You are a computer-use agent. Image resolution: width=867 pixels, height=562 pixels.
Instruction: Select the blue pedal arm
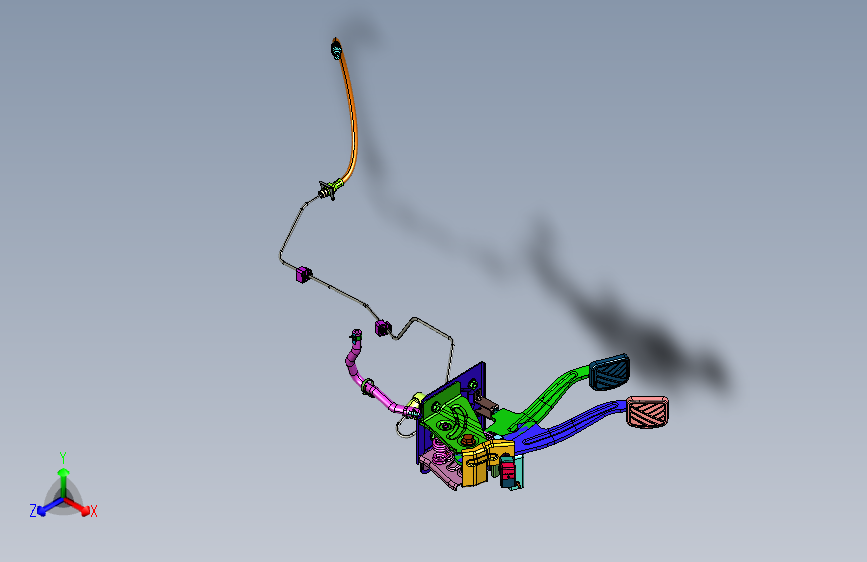click(x=570, y=426)
